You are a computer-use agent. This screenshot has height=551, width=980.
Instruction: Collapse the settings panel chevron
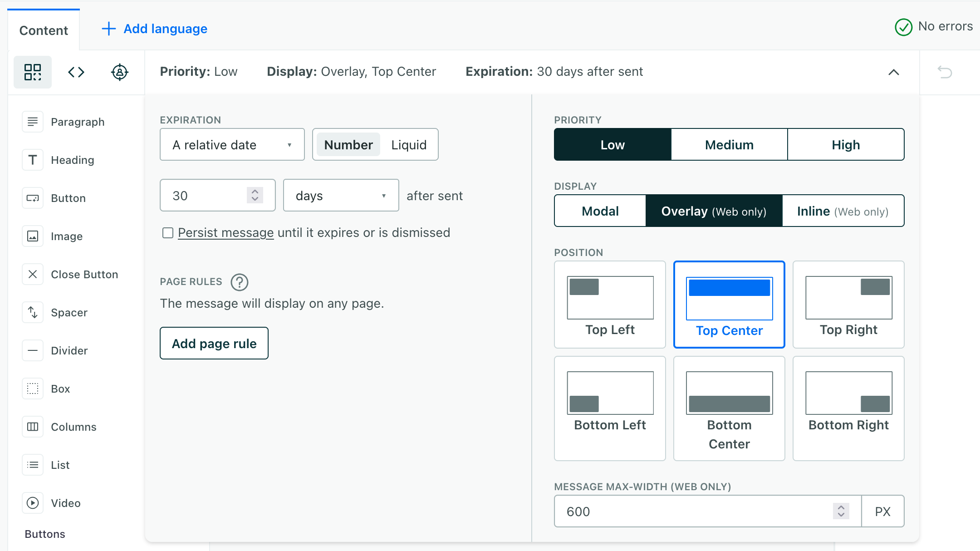pos(893,72)
